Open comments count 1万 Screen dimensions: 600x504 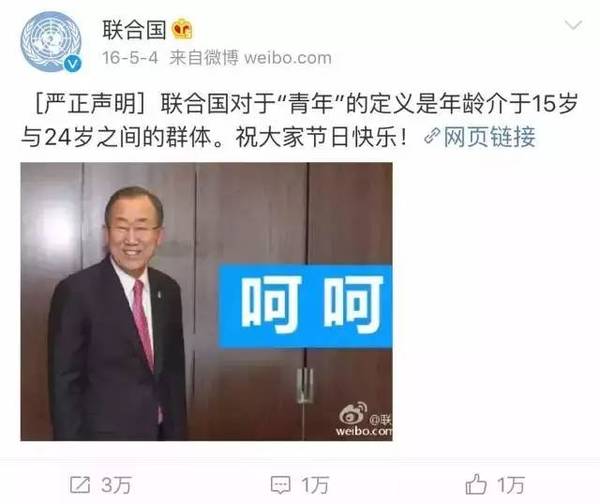[315, 485]
